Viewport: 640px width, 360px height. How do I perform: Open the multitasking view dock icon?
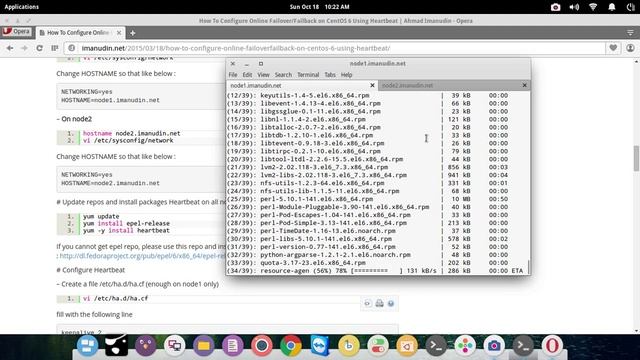tap(87, 346)
